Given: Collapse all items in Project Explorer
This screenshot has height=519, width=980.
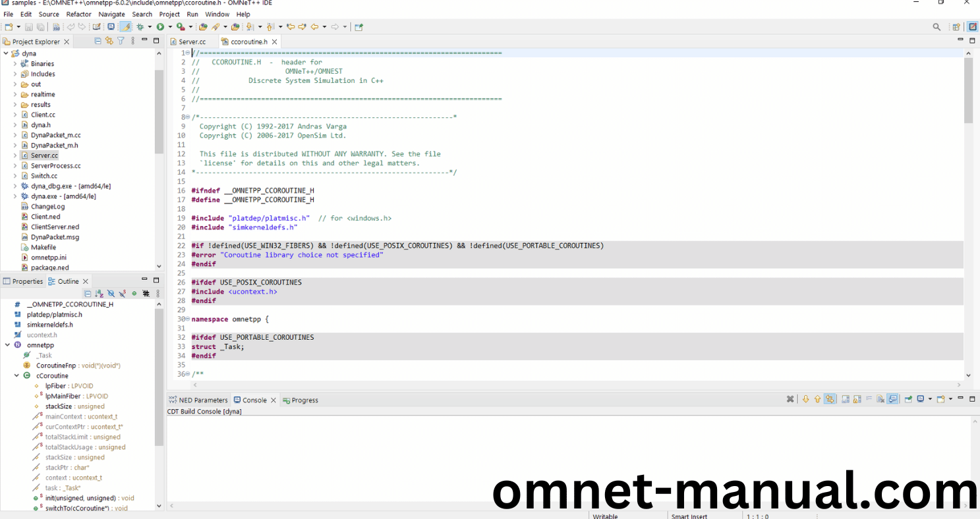Looking at the screenshot, I should (x=98, y=41).
